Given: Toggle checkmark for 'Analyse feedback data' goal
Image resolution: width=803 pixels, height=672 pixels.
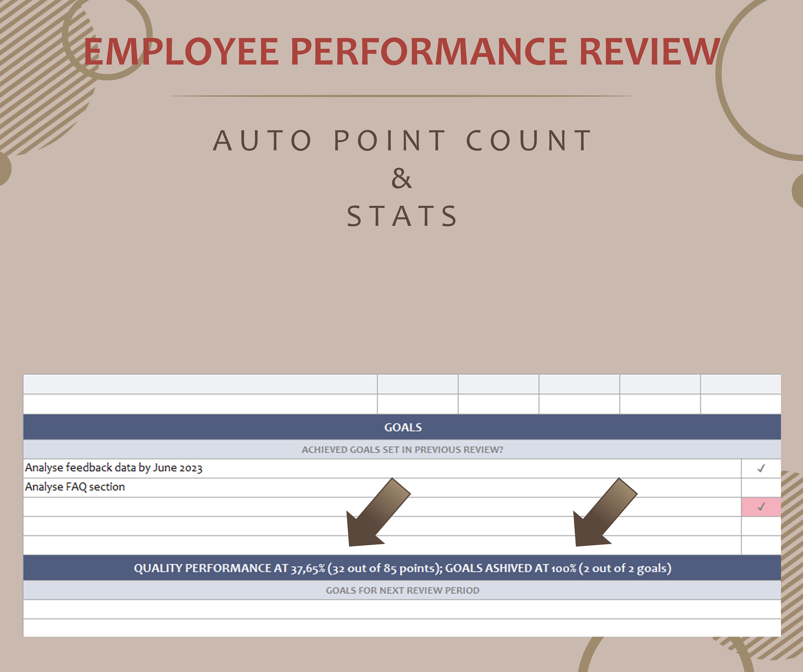Looking at the screenshot, I should [x=761, y=468].
